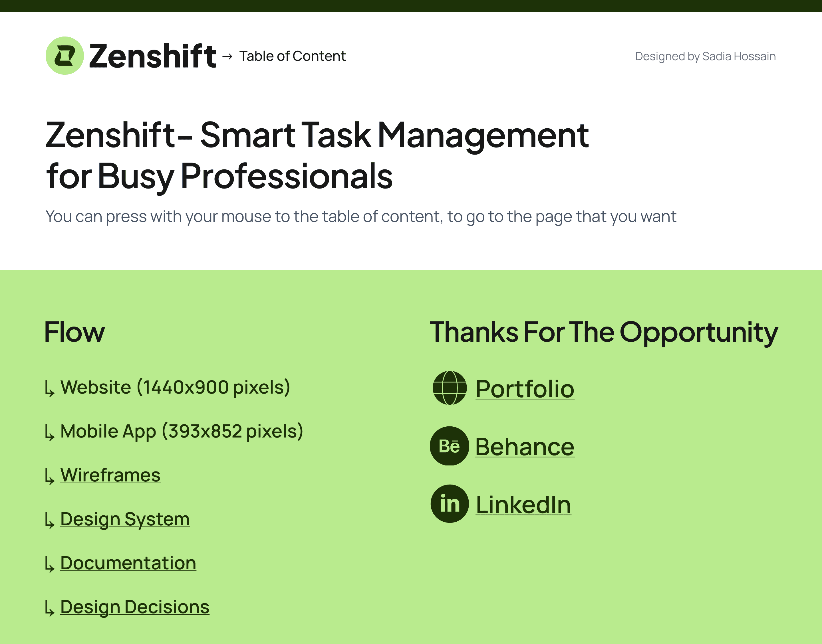The width and height of the screenshot is (822, 644).
Task: Open the Documentation link
Action: (x=128, y=563)
